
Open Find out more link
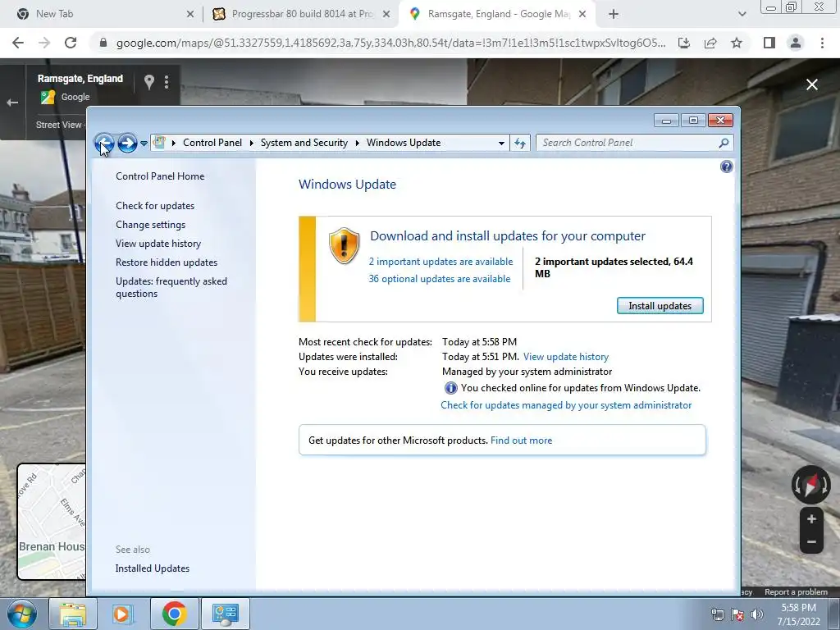point(521,441)
